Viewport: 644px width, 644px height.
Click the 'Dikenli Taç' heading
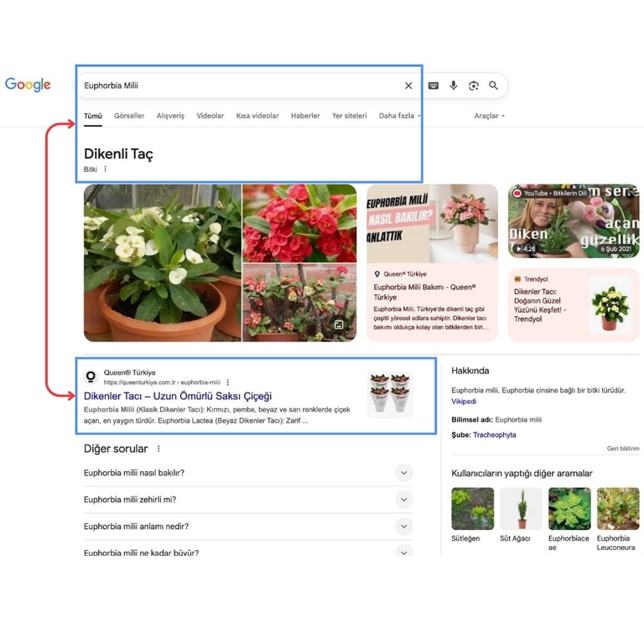click(x=118, y=153)
